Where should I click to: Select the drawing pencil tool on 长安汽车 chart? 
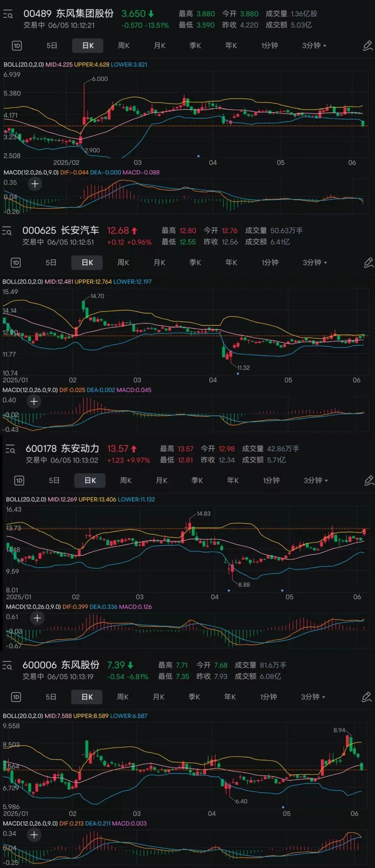[x=368, y=263]
